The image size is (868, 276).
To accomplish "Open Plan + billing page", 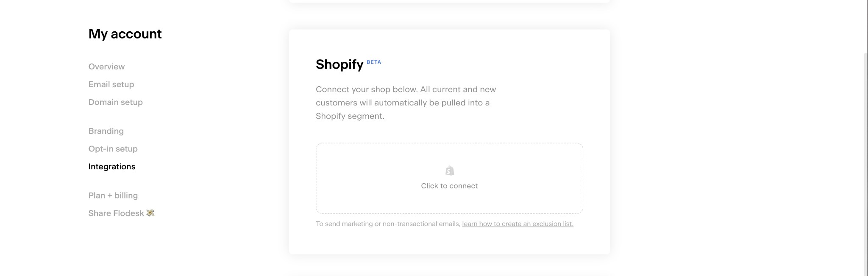I will click(x=113, y=195).
